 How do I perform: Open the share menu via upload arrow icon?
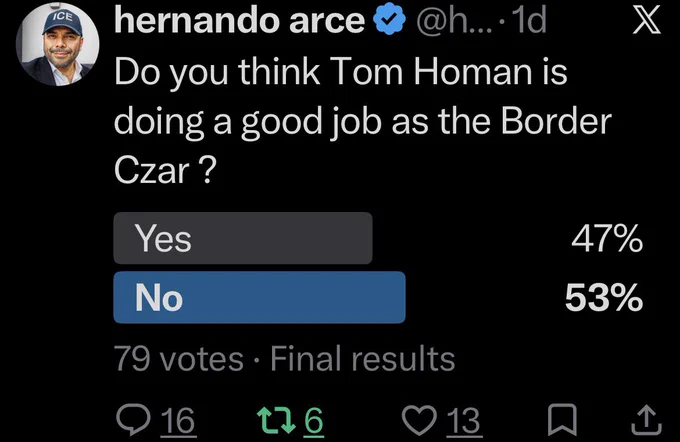[646, 419]
